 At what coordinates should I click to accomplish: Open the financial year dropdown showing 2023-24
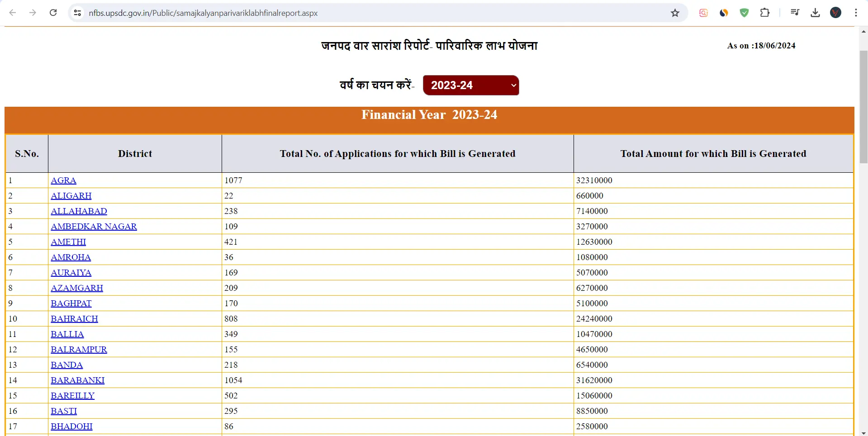(471, 85)
